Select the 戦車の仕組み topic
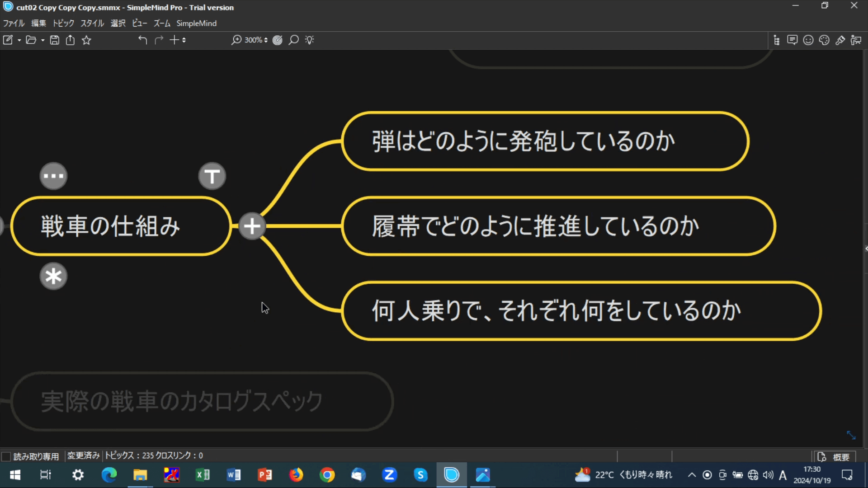 [x=121, y=226]
